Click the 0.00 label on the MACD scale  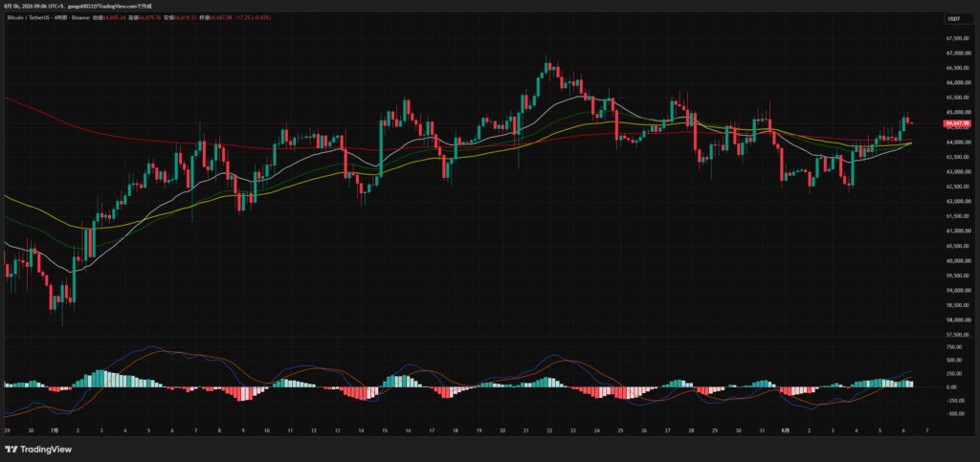[952, 387]
